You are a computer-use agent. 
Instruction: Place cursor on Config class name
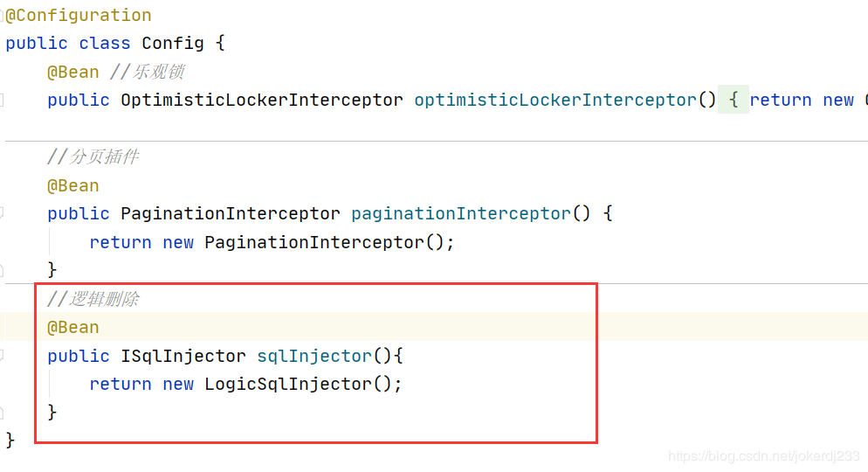click(173, 43)
